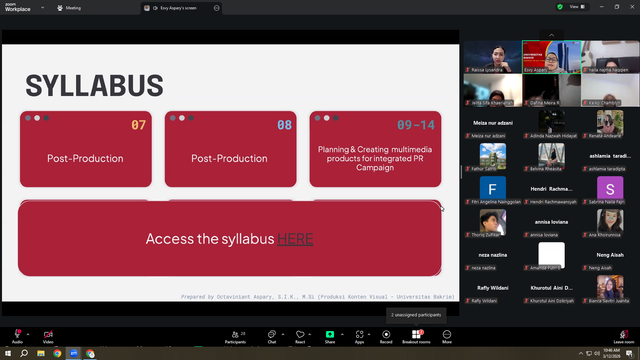
Task: Click the Khurotul Aini name tile
Action: tap(551, 289)
